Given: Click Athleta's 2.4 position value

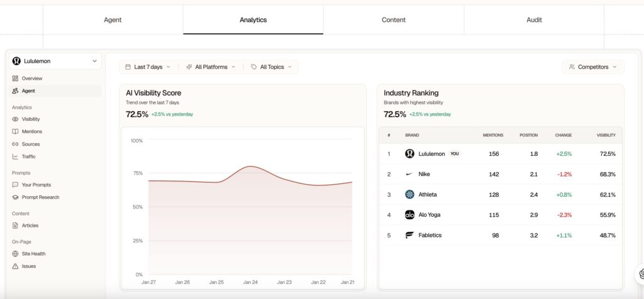Looking at the screenshot, I should [534, 194].
